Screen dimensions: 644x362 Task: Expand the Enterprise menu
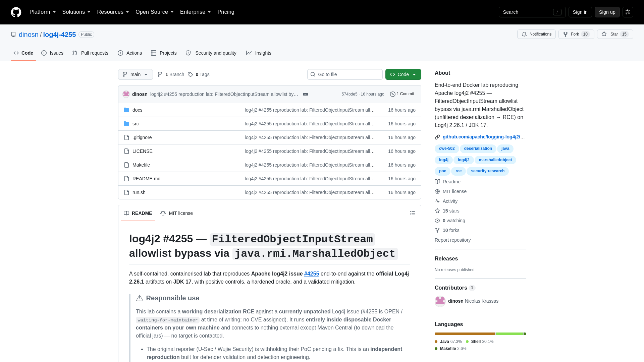click(196, 12)
